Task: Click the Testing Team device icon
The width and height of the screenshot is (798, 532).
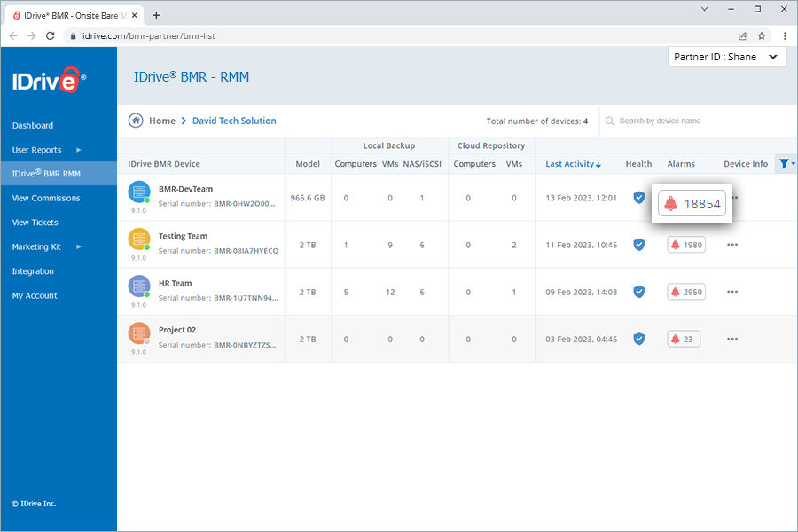Action: click(x=139, y=239)
